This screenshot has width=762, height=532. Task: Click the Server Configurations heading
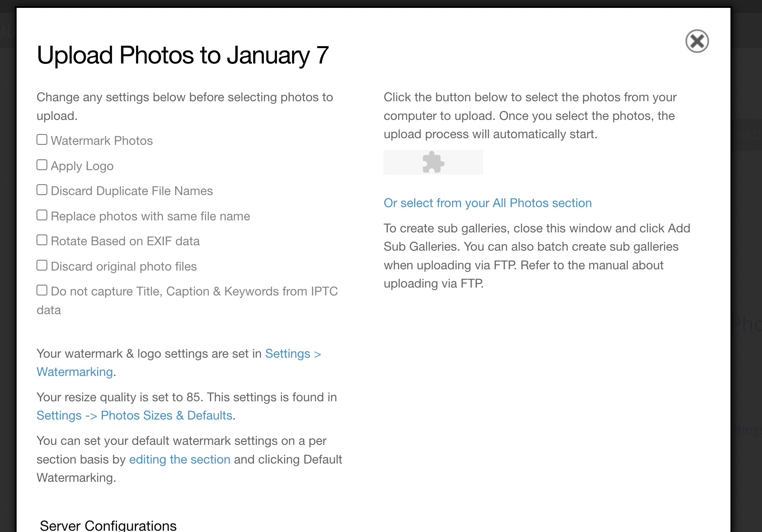[108, 525]
